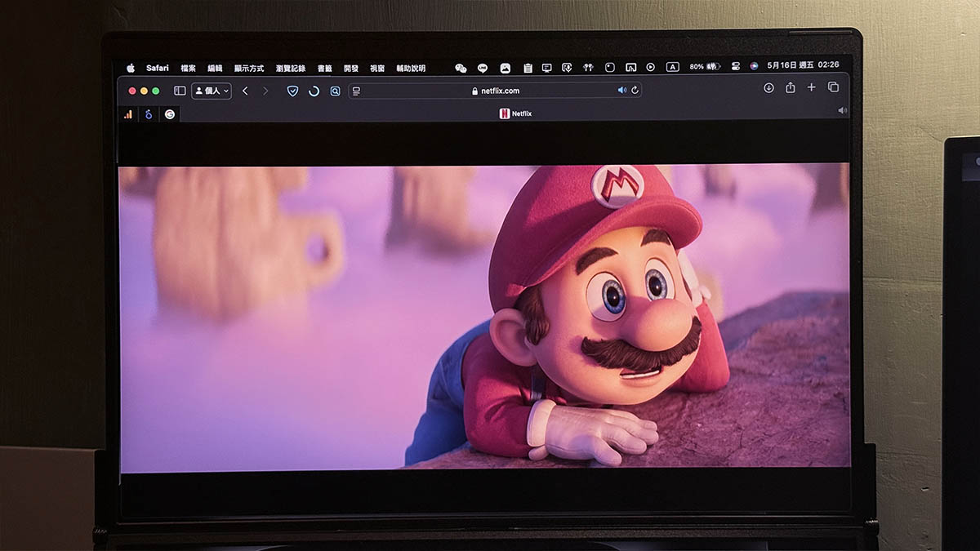Viewport: 980px width, 551px height.
Task: Open the blue figure pinned tab
Action: (x=149, y=114)
